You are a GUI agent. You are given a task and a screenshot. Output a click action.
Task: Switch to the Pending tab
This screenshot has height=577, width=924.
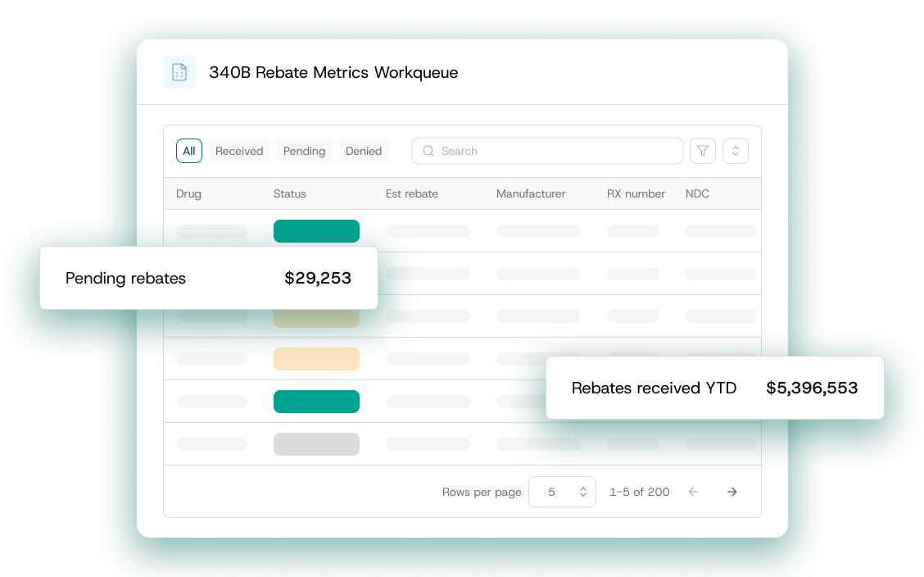click(304, 151)
